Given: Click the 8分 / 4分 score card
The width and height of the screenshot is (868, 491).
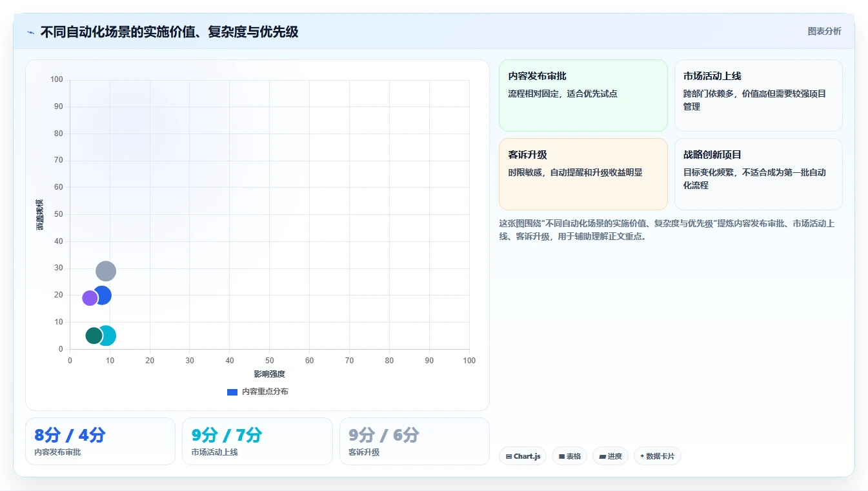Looking at the screenshot, I should point(100,441).
